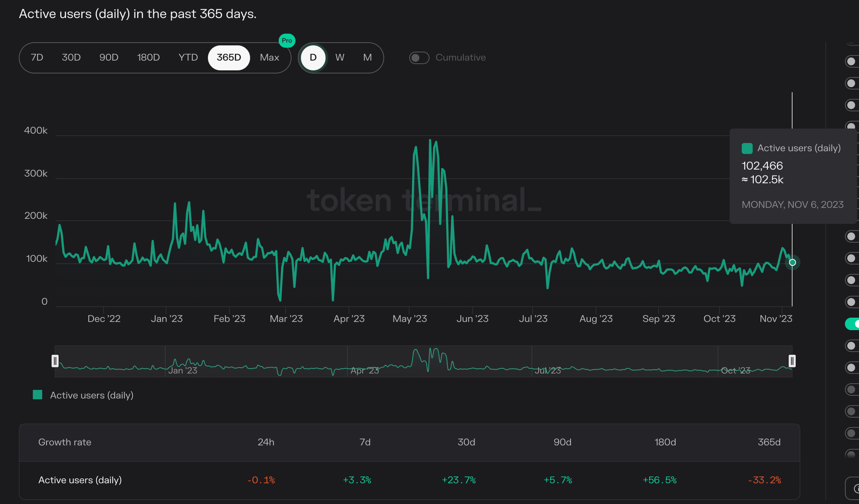Switch to the 180D range
Viewport: 859px width, 504px height.
pyautogui.click(x=148, y=58)
